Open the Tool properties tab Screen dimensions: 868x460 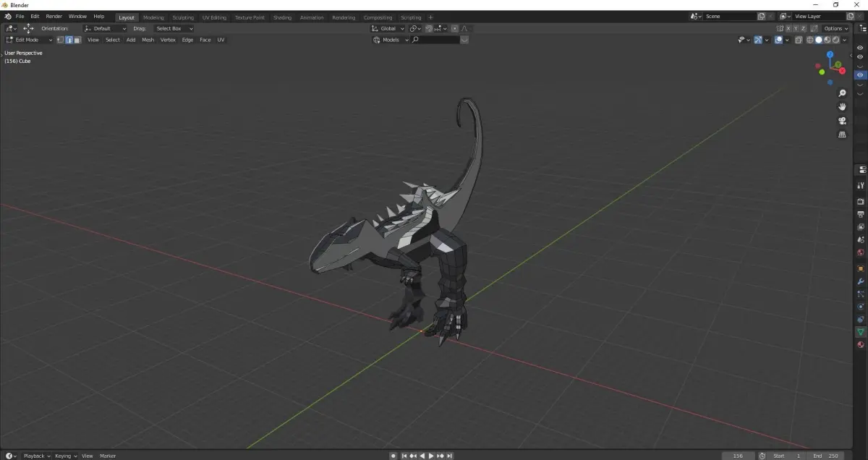pyautogui.click(x=861, y=186)
